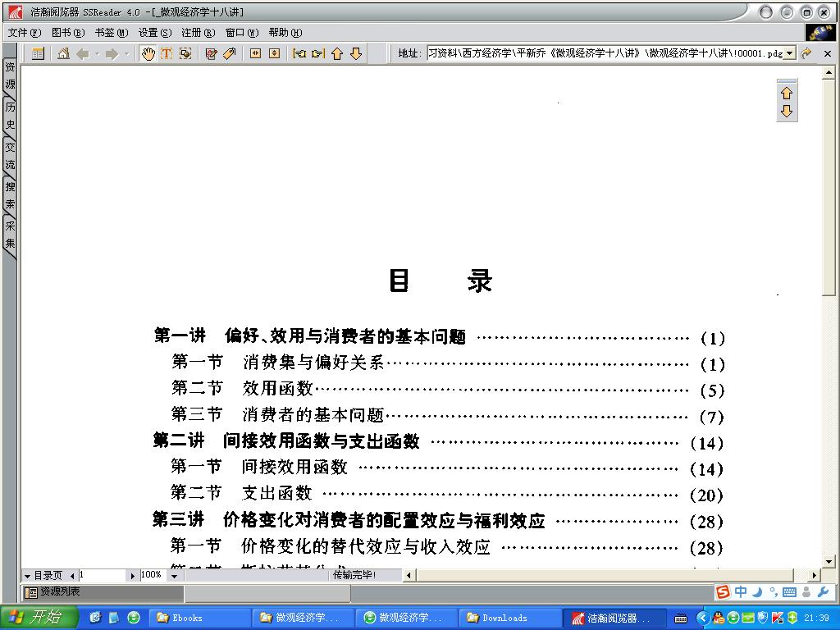Fit page to height icon

(274, 53)
